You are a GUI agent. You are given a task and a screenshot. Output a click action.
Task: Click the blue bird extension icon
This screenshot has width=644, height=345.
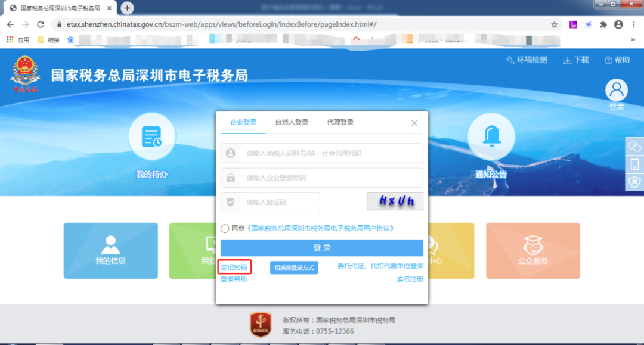pos(589,24)
